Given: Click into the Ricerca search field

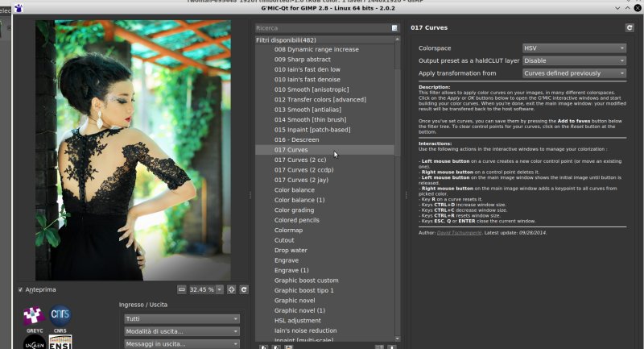Looking at the screenshot, I should (323, 28).
